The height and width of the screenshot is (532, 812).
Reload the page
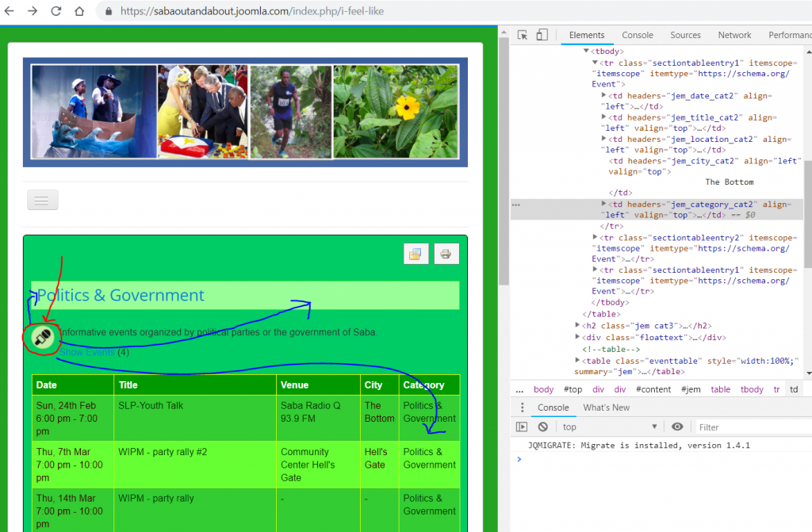click(56, 11)
